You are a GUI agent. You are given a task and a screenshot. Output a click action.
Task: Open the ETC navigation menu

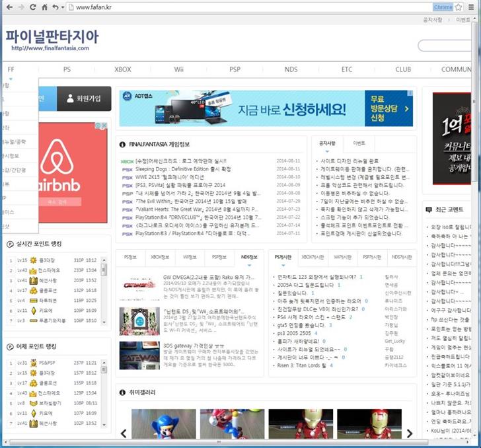point(347,69)
